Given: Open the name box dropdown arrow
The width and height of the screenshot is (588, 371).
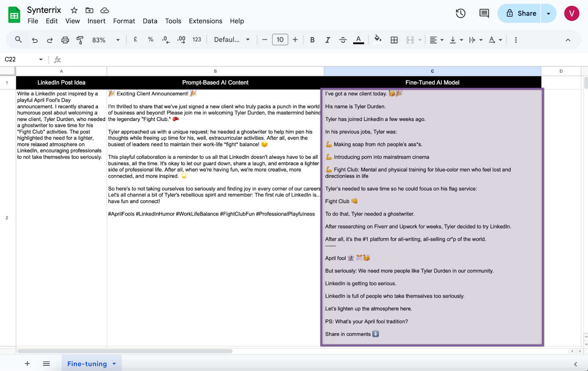Looking at the screenshot, I should [41, 59].
